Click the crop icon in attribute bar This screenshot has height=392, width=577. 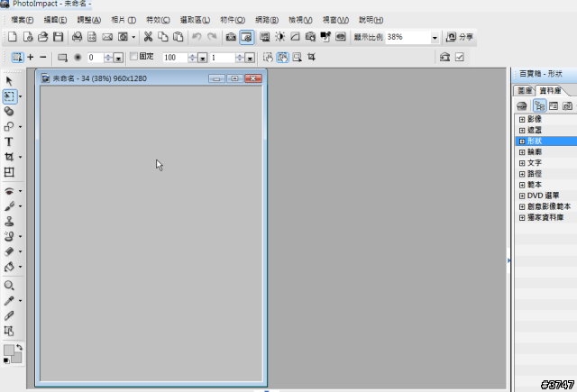(311, 57)
